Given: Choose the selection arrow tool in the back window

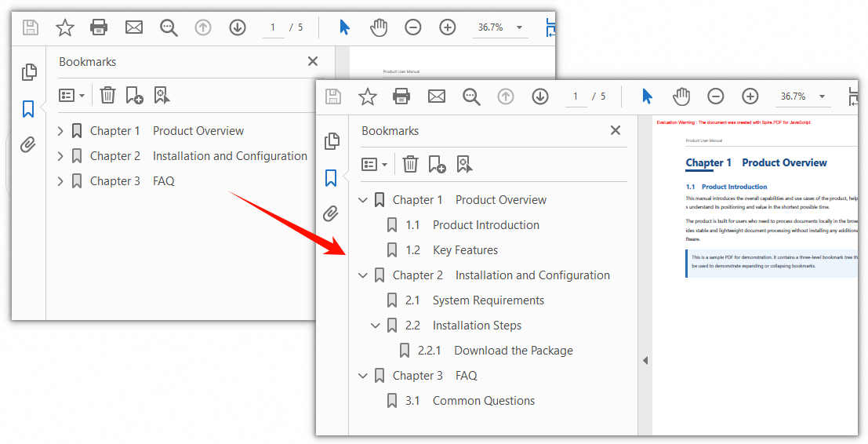Looking at the screenshot, I should point(344,27).
